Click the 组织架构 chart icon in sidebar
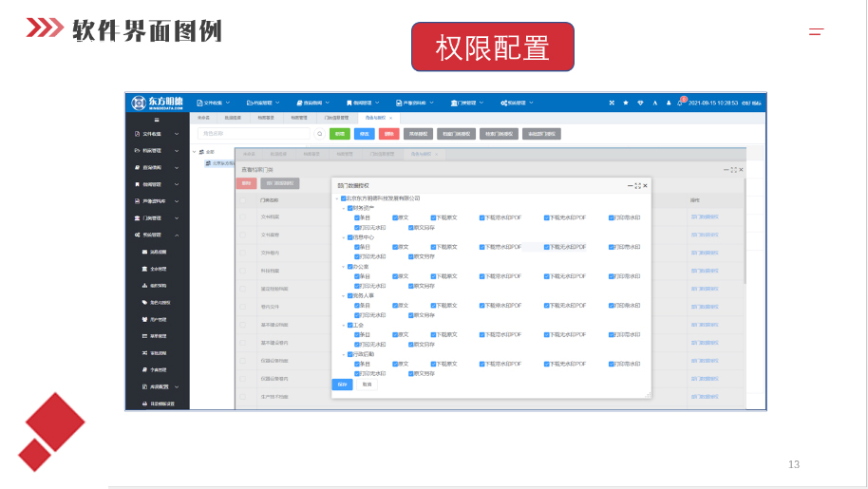 coord(144,285)
